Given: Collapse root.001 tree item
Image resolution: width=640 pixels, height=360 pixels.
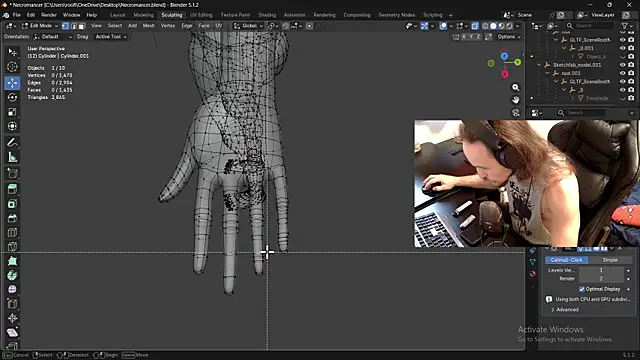Looking at the screenshot, I should coord(547,73).
